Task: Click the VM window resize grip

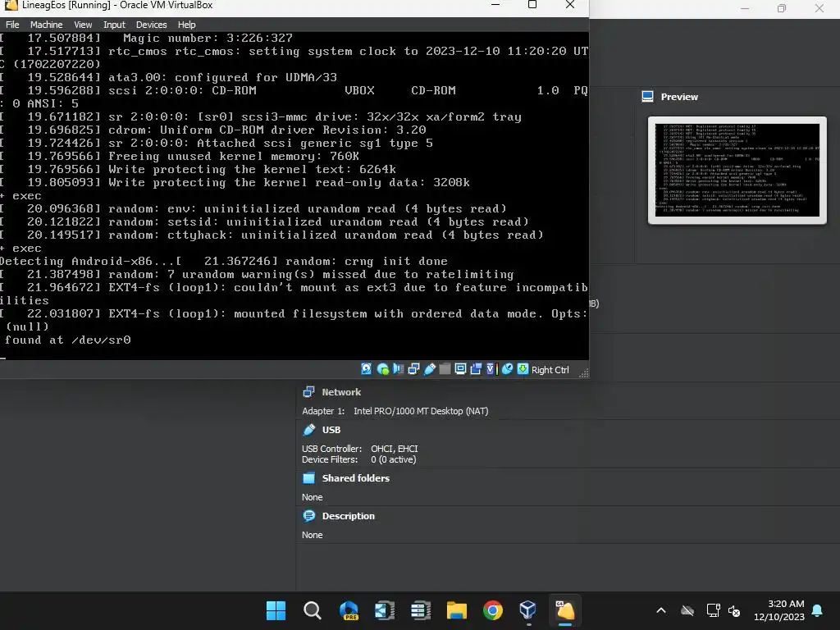Action: [x=584, y=373]
